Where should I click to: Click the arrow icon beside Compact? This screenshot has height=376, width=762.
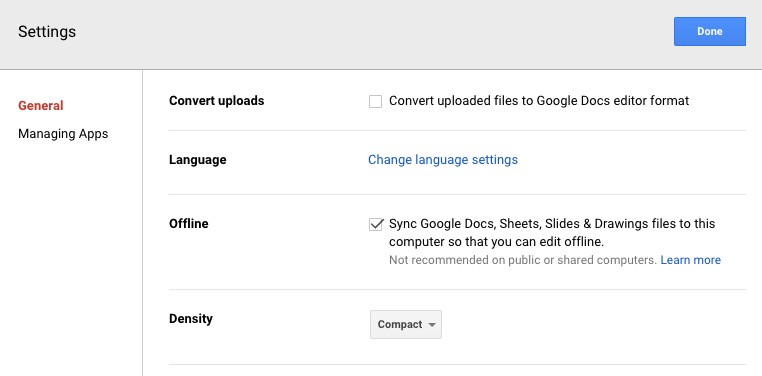(432, 325)
